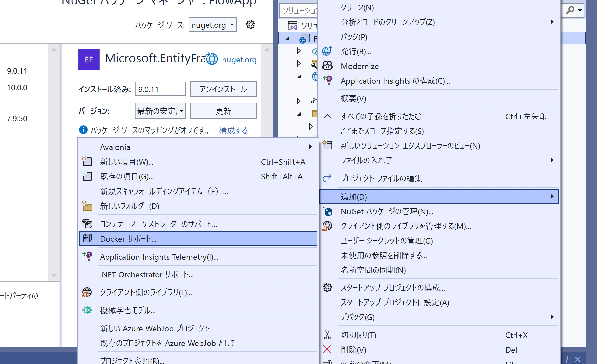
Task: Click the EF package logo icon
Action: click(89, 60)
